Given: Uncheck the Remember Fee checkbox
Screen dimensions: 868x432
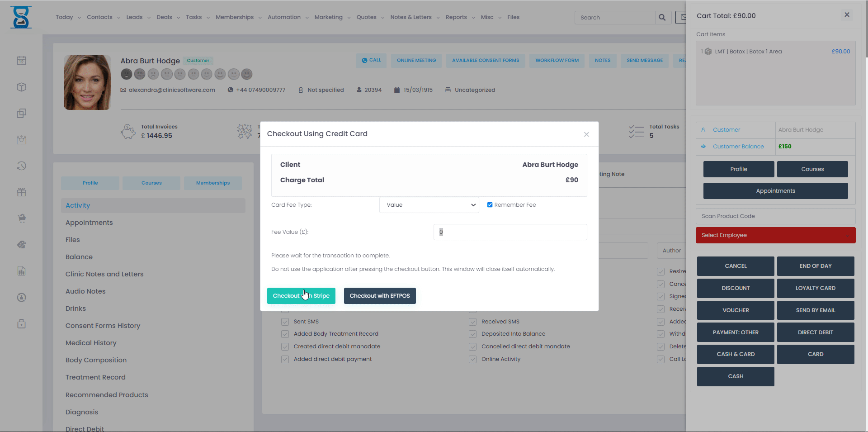Looking at the screenshot, I should click(x=490, y=204).
